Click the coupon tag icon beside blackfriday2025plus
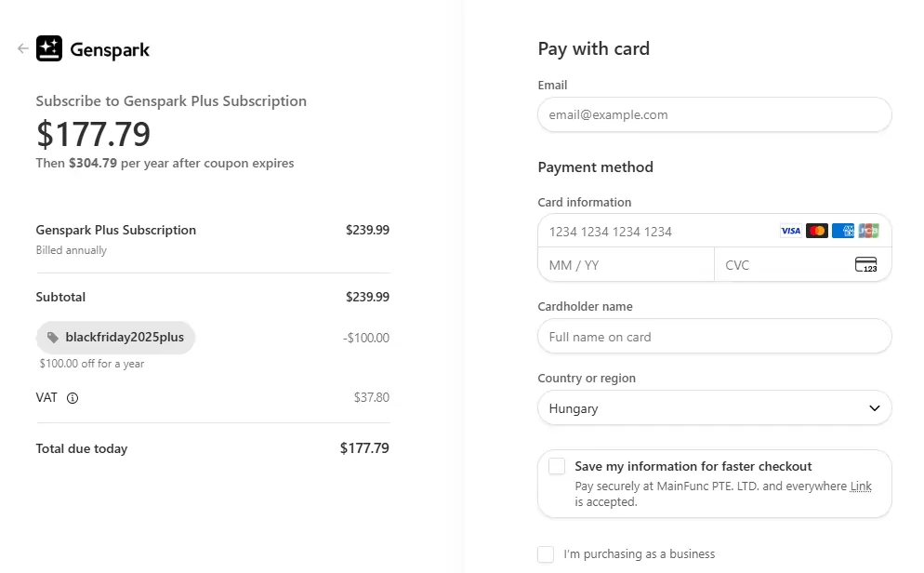Image resolution: width=924 pixels, height=573 pixels. (x=53, y=338)
